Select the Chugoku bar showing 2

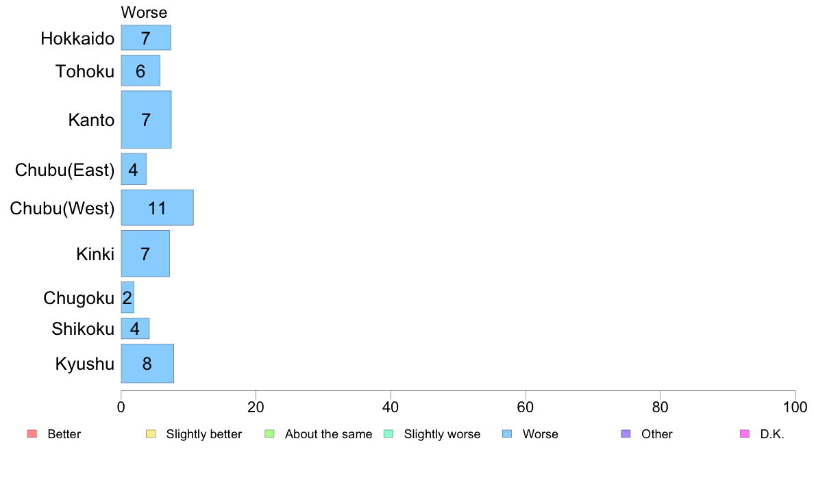[x=127, y=297]
